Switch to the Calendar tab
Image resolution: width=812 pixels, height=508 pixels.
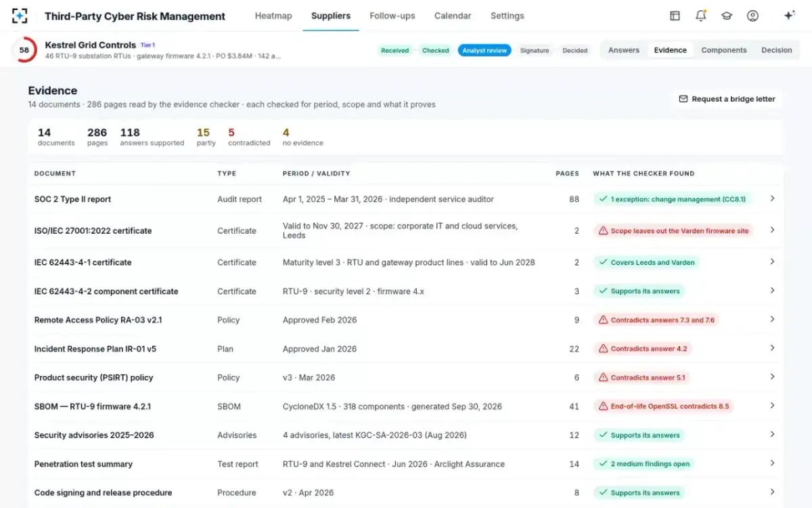(x=453, y=16)
